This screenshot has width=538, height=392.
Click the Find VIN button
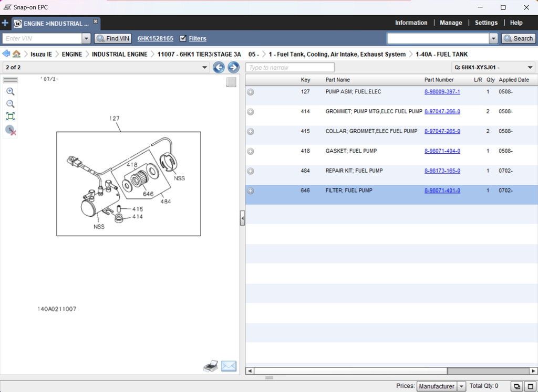tap(113, 38)
